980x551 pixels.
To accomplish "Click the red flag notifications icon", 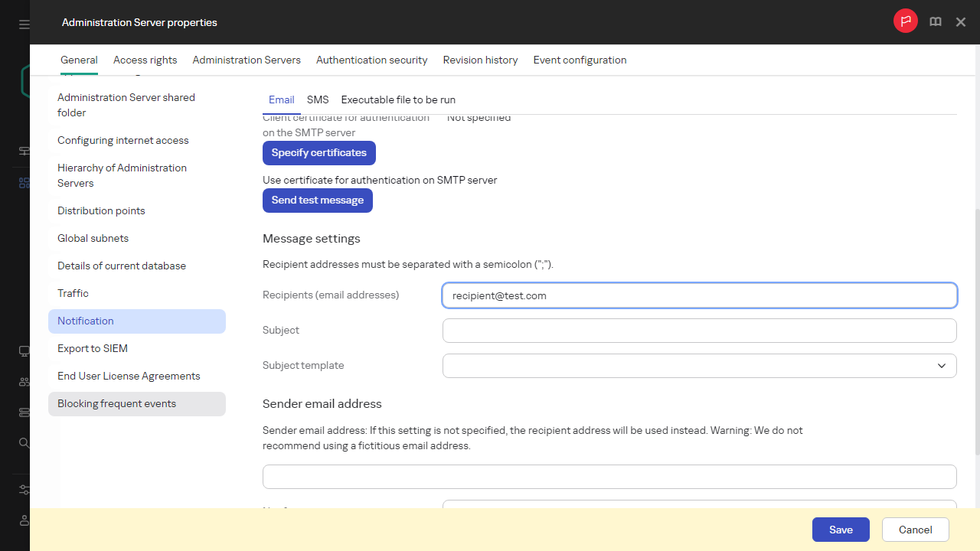I will [x=905, y=21].
